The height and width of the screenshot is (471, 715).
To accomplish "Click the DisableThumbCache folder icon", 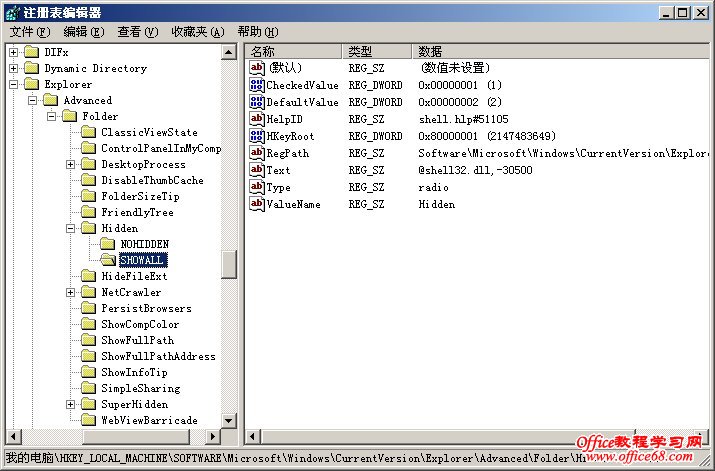I will (88, 180).
